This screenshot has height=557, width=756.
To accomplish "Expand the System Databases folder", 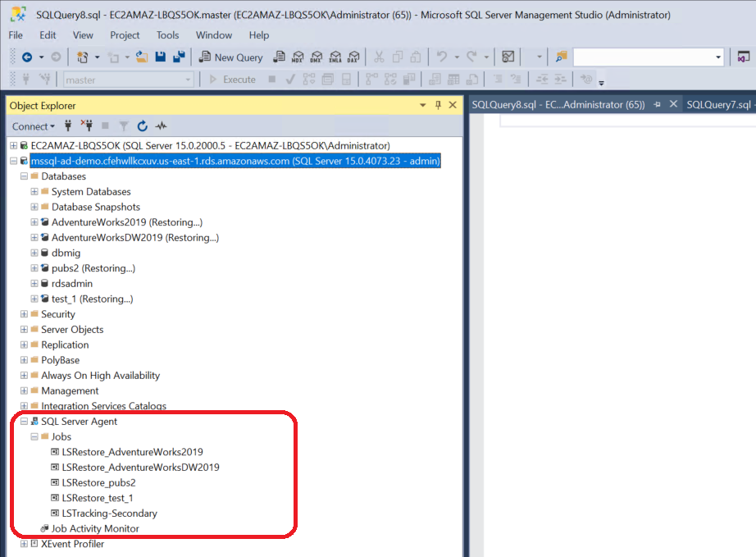I will (x=34, y=192).
